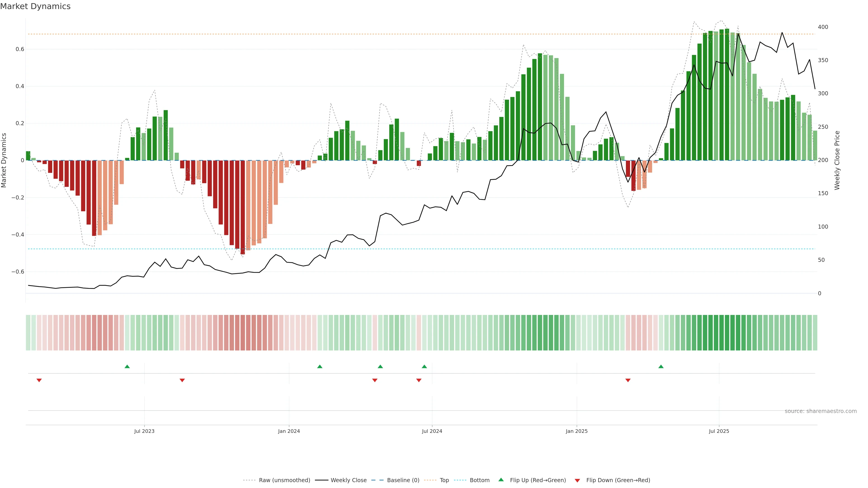Click the first red flip-down triangle marker
This screenshot has width=868, height=488.
(x=39, y=380)
